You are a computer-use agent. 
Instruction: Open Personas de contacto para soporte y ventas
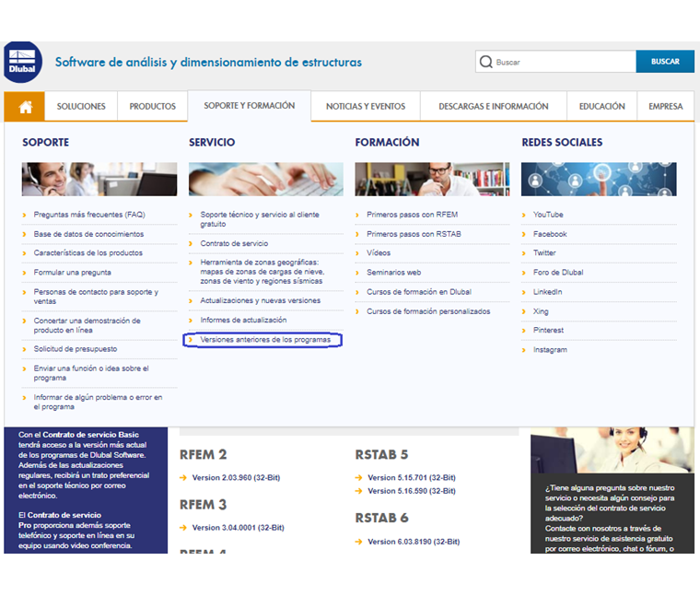click(96, 297)
